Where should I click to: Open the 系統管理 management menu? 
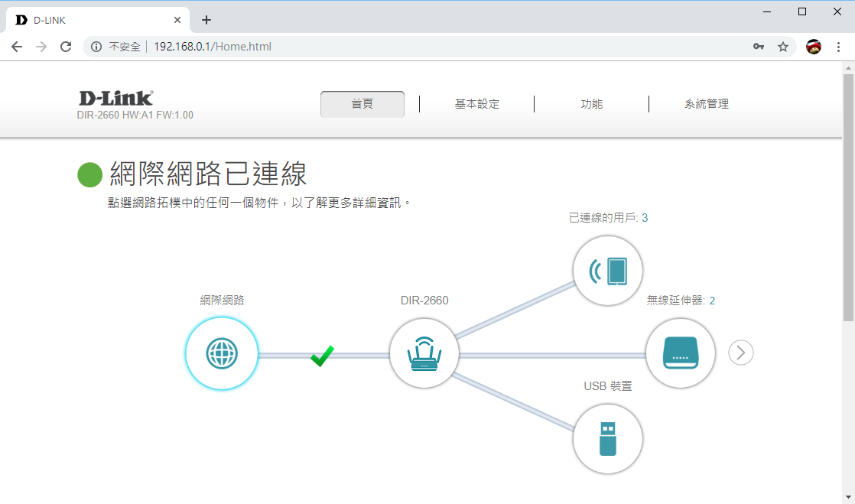[707, 104]
